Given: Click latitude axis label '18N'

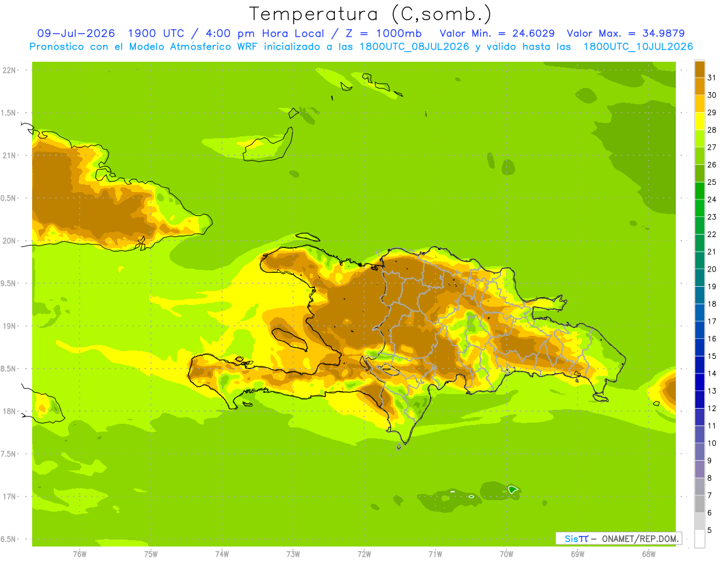Looking at the screenshot, I should click(x=8, y=412).
